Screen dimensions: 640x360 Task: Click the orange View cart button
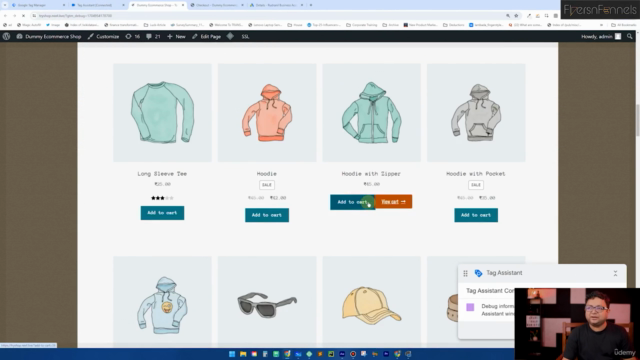tap(393, 202)
